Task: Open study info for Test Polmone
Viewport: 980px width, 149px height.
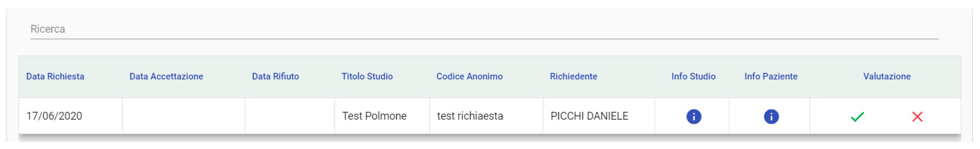Action: pos(694,116)
